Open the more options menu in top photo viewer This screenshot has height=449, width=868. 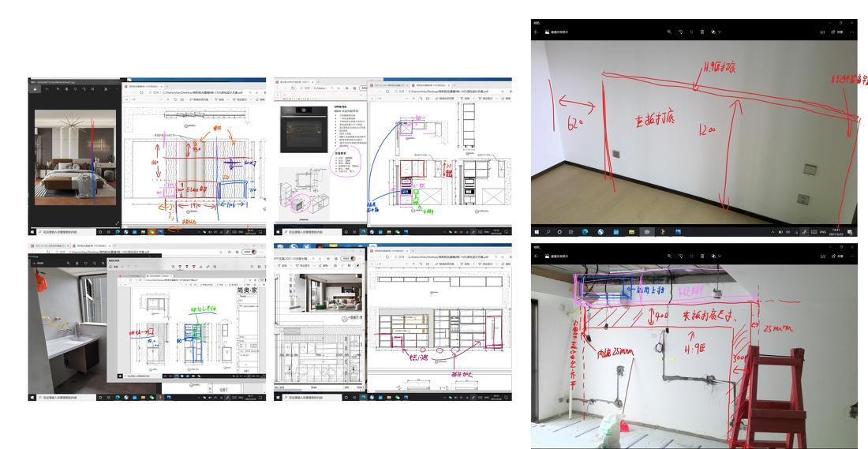(851, 32)
